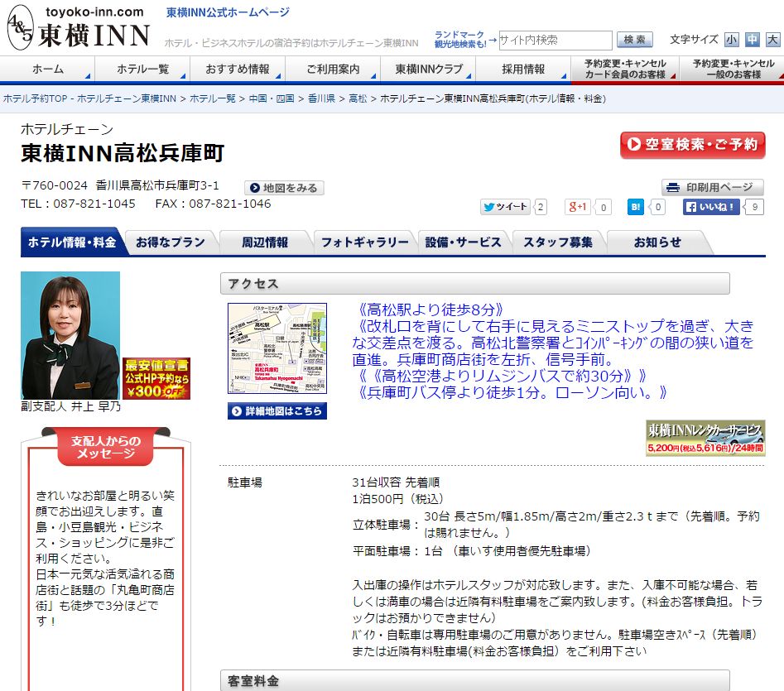Click the 詳細地図はこちら button
784x691 pixels.
[277, 410]
